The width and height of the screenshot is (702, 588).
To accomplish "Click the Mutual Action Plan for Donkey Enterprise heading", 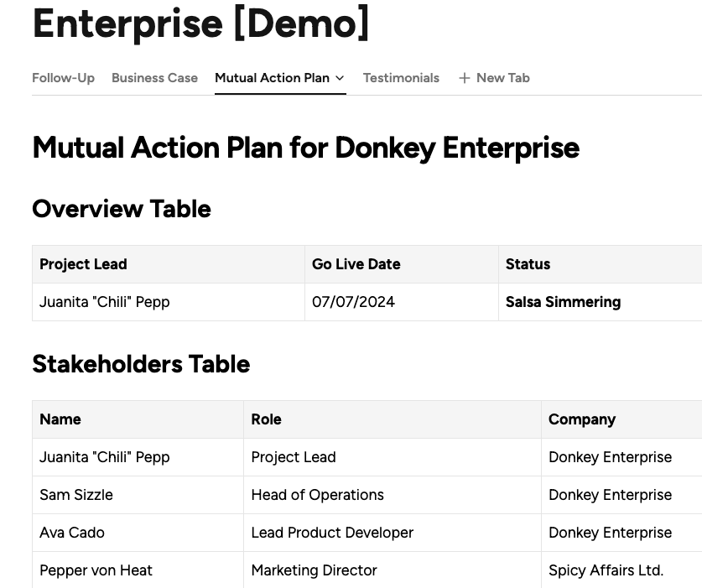I will (x=305, y=148).
